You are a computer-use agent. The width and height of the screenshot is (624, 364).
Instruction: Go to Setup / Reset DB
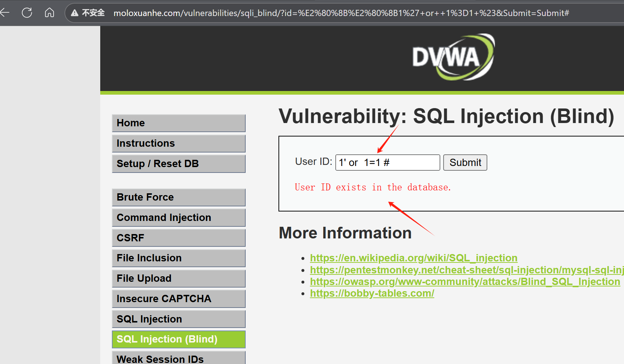(x=179, y=164)
